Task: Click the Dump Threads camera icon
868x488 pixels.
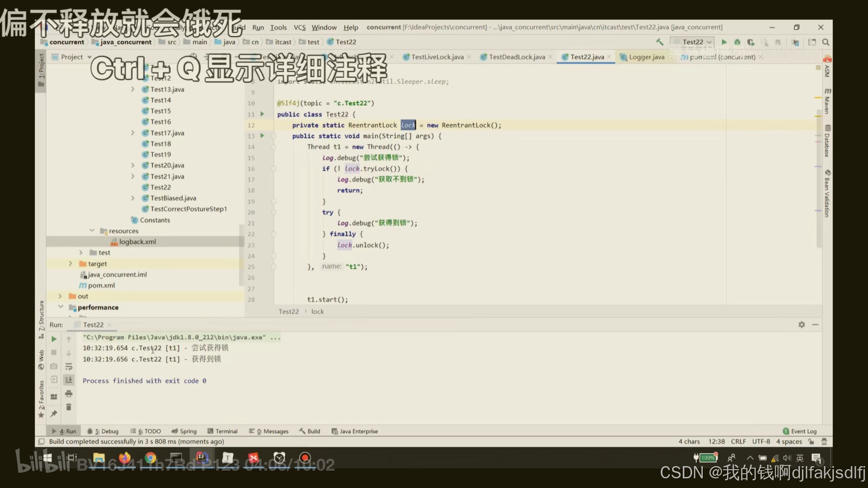Action: click(x=54, y=366)
